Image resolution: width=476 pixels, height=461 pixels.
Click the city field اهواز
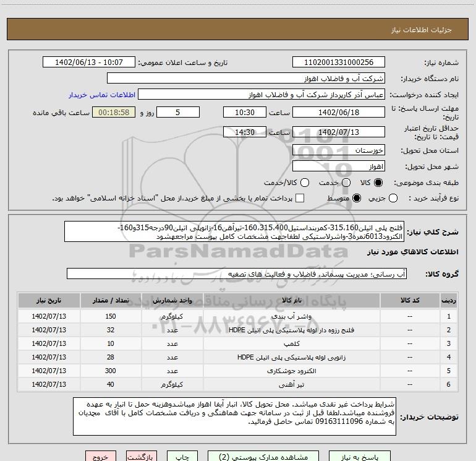pyautogui.click(x=339, y=166)
